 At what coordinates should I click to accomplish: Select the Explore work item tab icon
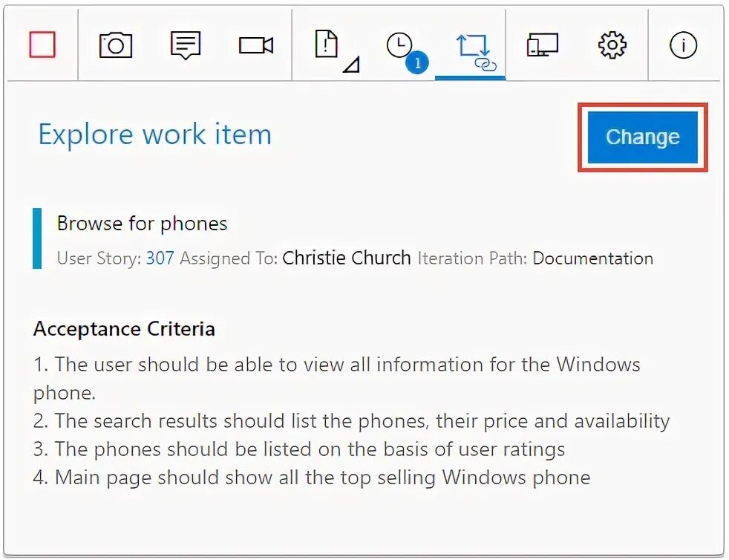(476, 53)
